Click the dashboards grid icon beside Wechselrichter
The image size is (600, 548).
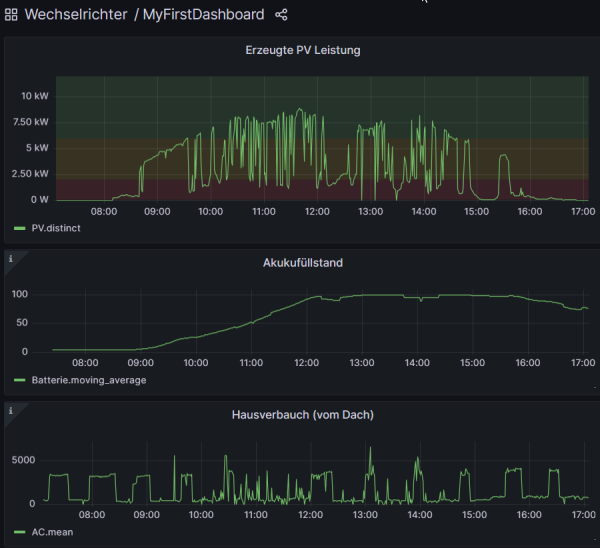(x=12, y=15)
